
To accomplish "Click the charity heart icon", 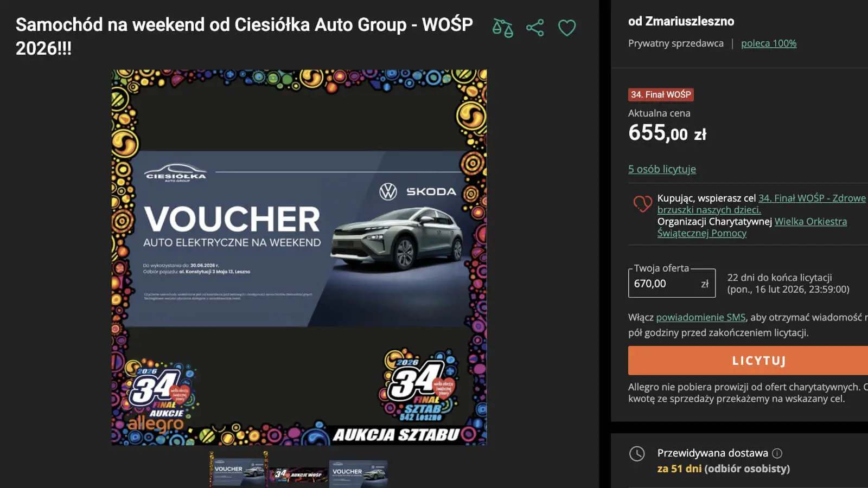I will (642, 203).
